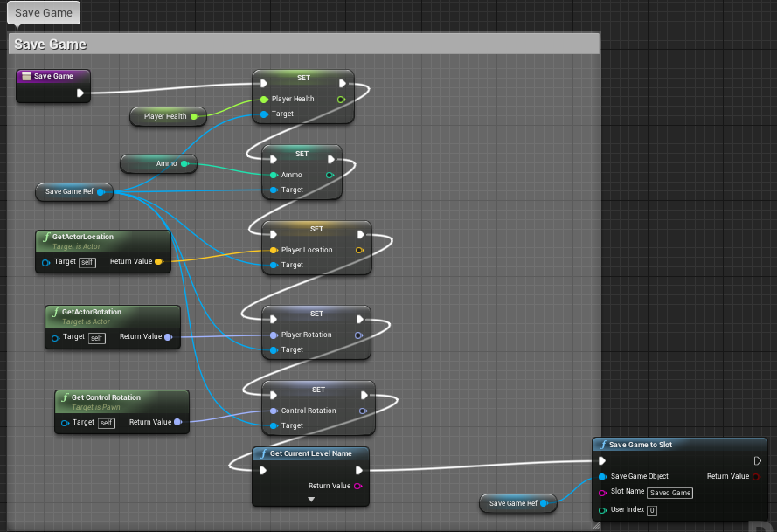Screen dimensions: 777x532
Task: Select the Save Game to Slot node title
Action: 641,445
